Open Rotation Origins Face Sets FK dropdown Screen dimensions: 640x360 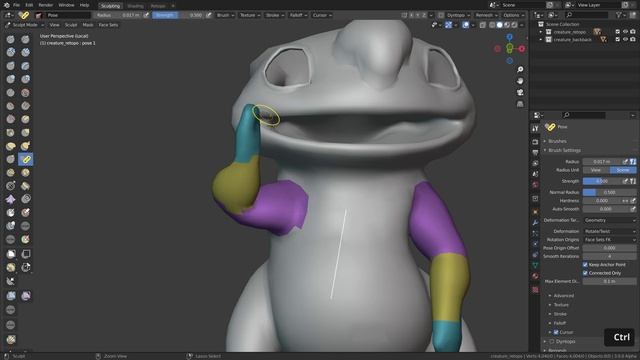609,240
